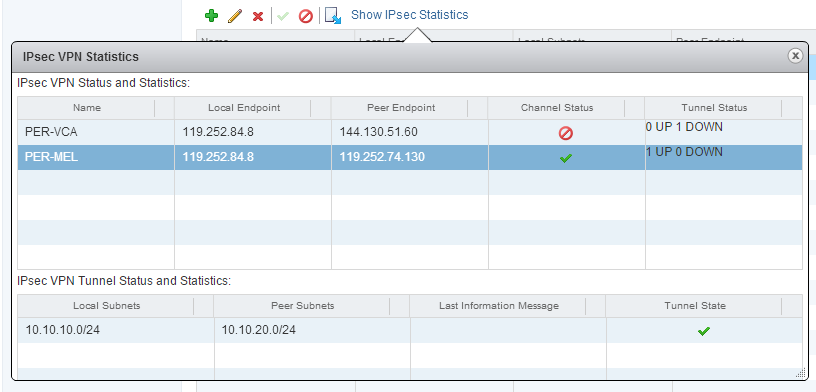This screenshot has height=392, width=816.
Task: Click peer endpoint 119.252.74.130
Action: [x=382, y=157]
